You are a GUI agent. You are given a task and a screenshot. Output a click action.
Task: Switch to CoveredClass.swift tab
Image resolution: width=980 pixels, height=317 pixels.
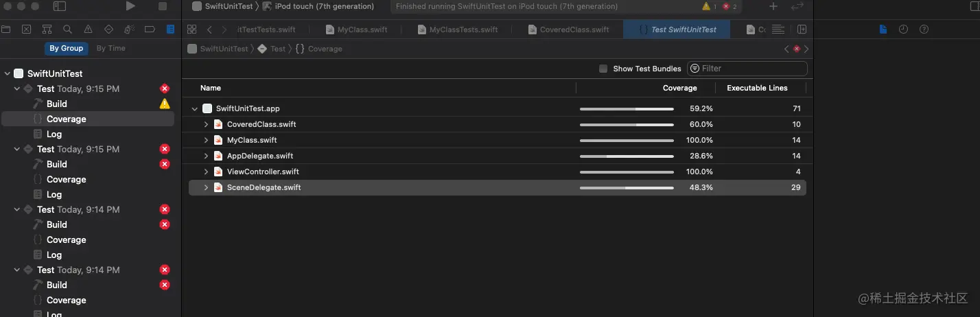(570, 30)
